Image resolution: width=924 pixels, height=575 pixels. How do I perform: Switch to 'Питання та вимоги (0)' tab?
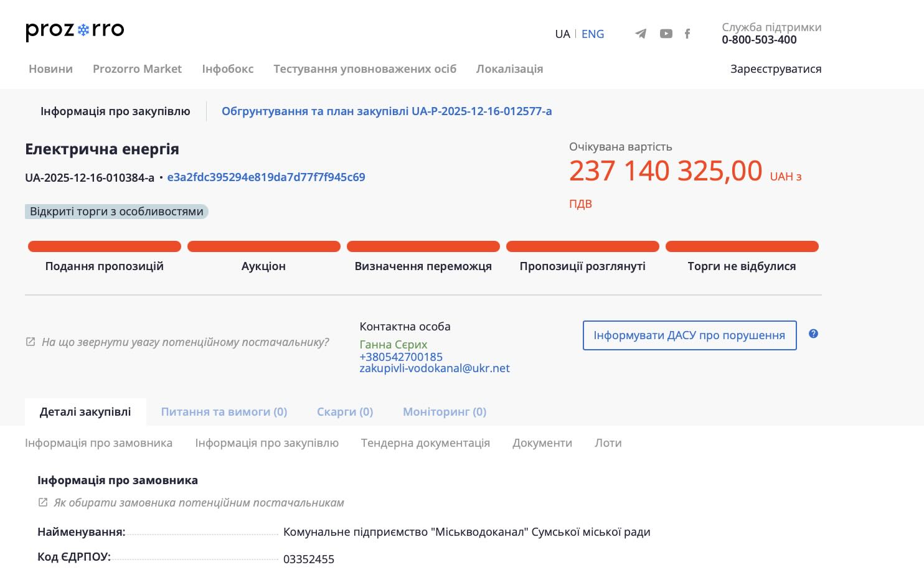coord(224,412)
